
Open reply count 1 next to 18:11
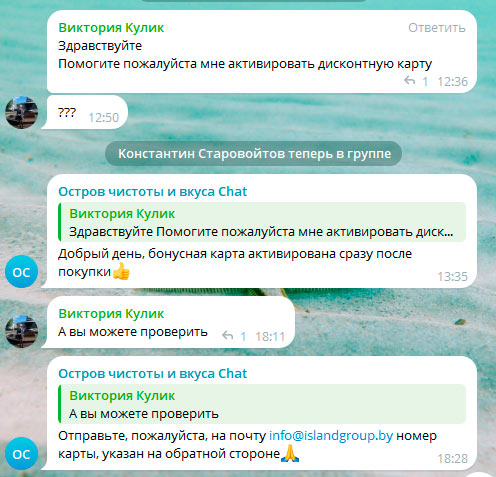tap(243, 336)
